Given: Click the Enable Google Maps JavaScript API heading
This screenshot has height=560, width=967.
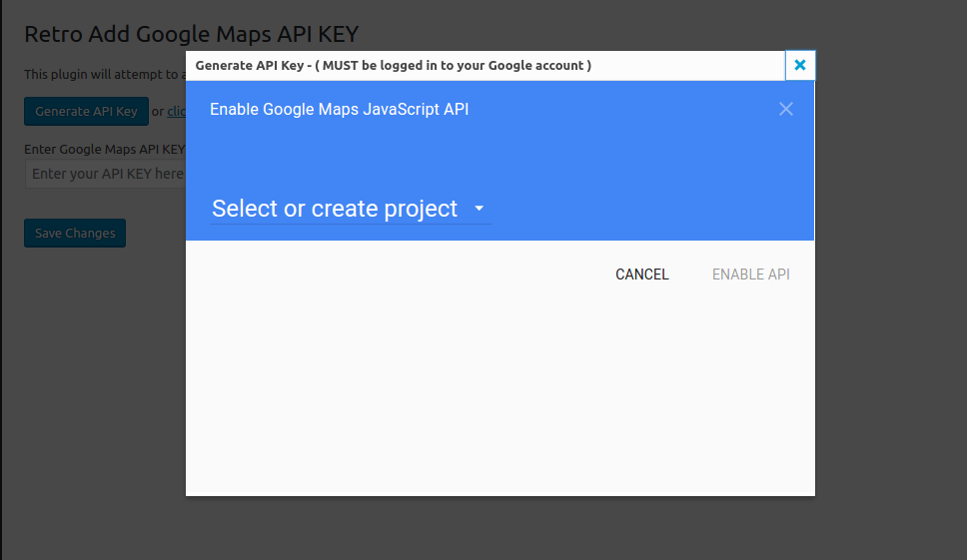Looking at the screenshot, I should [x=340, y=109].
